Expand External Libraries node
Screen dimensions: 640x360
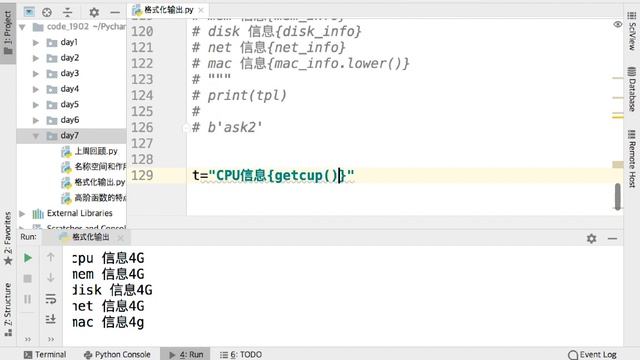22,213
